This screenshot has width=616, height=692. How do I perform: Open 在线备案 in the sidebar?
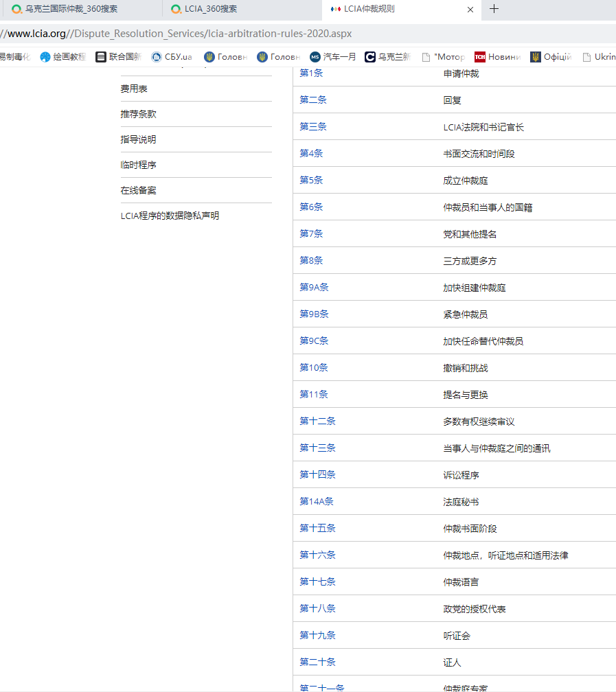pos(138,190)
